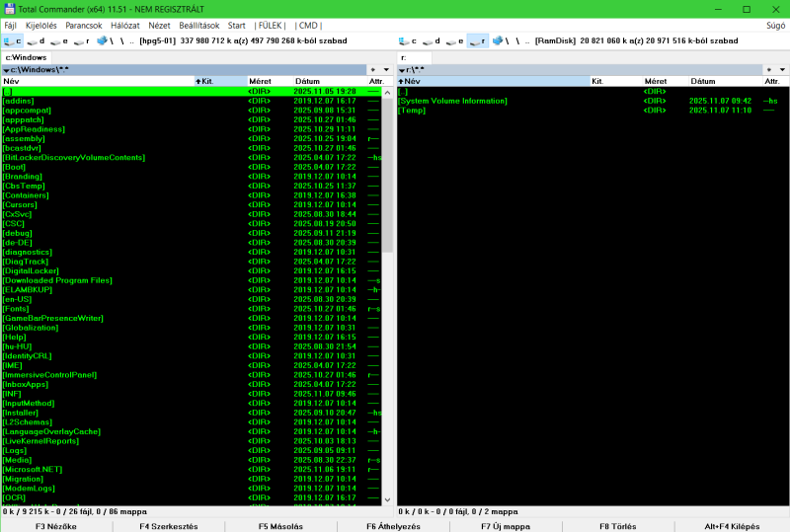
Task: Expand right path r:\*.* dropdown arrow
Action: coord(402,70)
